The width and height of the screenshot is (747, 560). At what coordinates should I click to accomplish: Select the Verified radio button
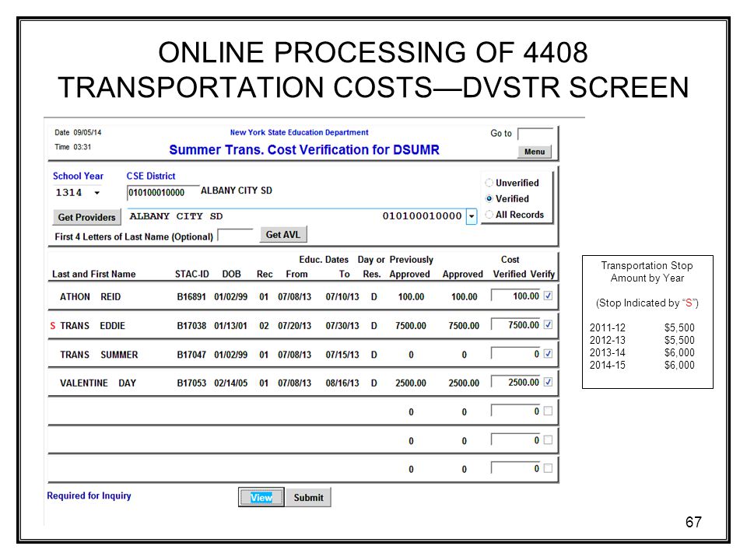pyautogui.click(x=489, y=198)
